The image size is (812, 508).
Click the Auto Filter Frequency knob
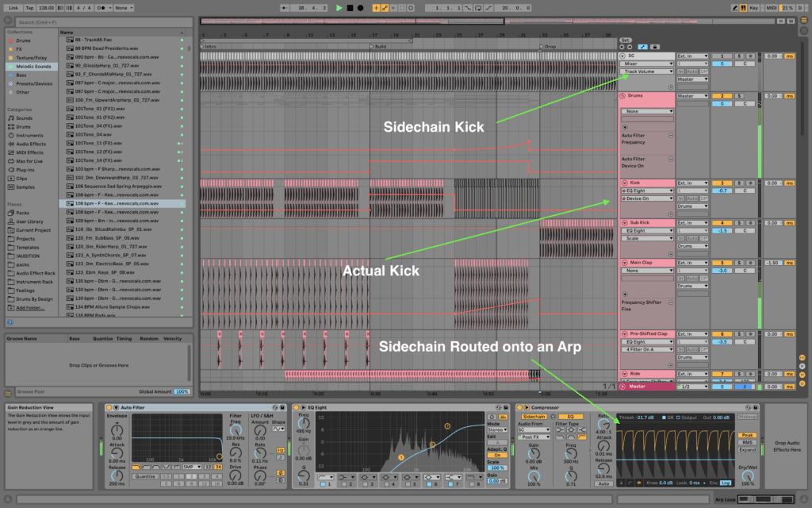[x=236, y=431]
